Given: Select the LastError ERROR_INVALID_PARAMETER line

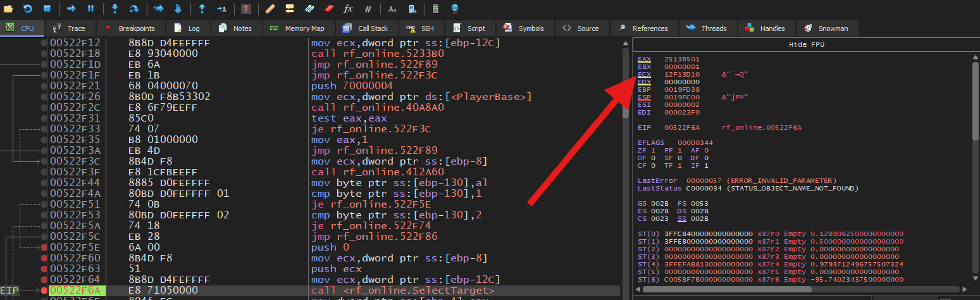Looking at the screenshot, I should click(x=737, y=180).
